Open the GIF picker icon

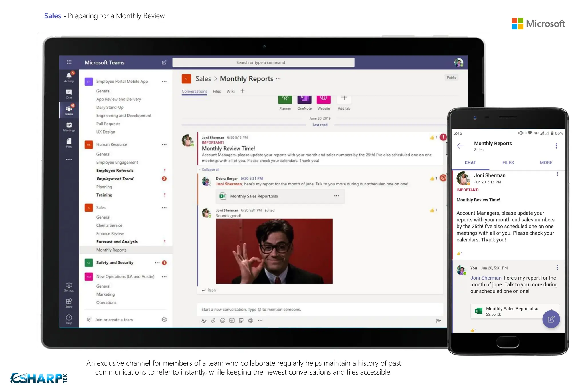pyautogui.click(x=232, y=320)
